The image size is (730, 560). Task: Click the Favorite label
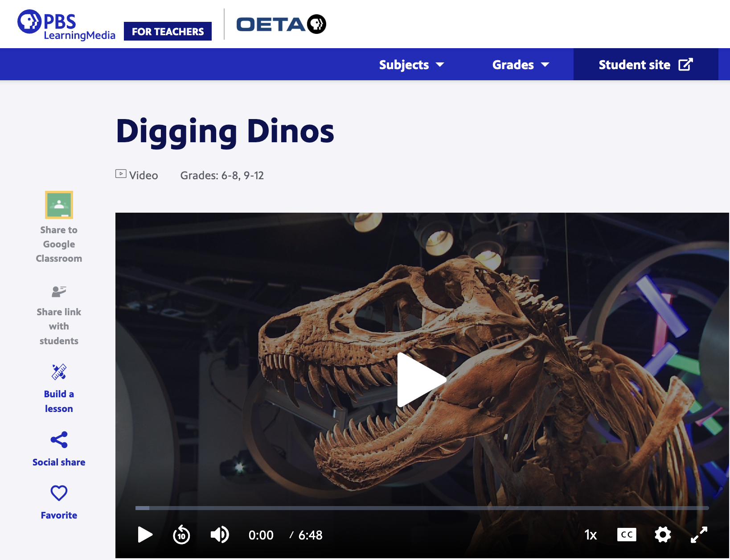(59, 515)
